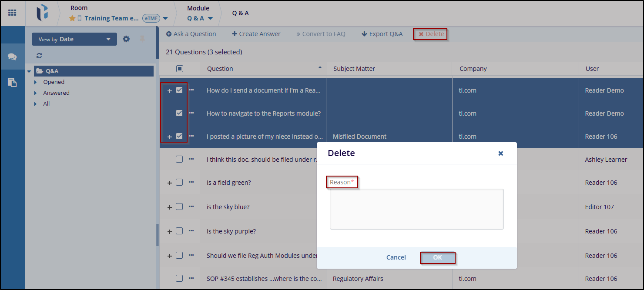Refresh the Q&A folder tree
This screenshot has height=290, width=644.
coord(39,56)
